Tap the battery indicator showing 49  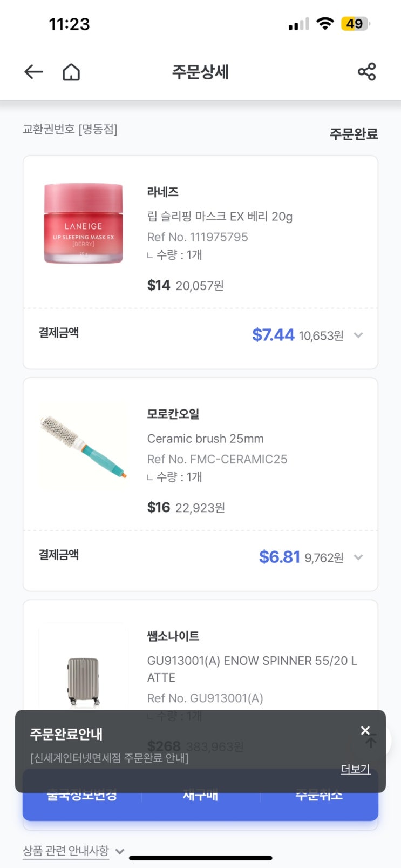coord(355,24)
